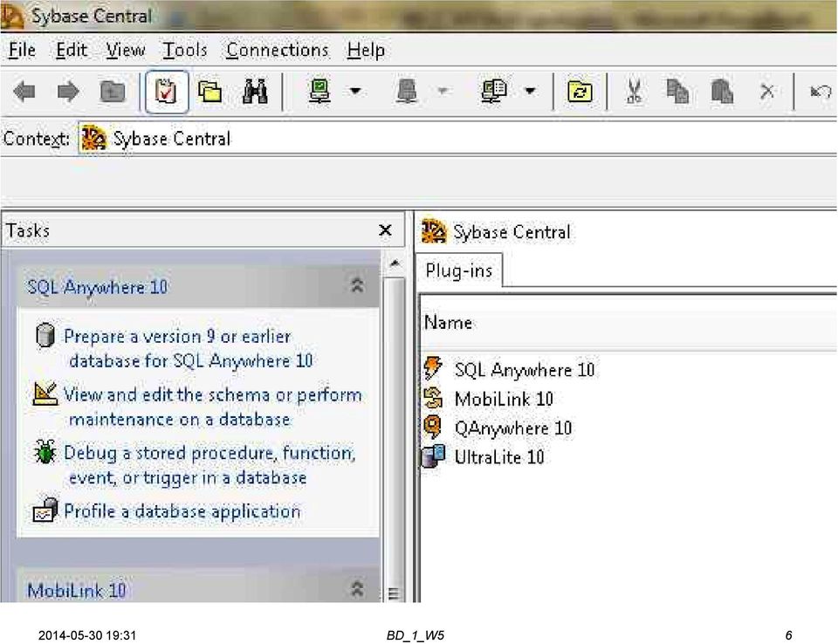Open the Disconnect dropdown arrow
The image size is (838, 644).
point(443,92)
